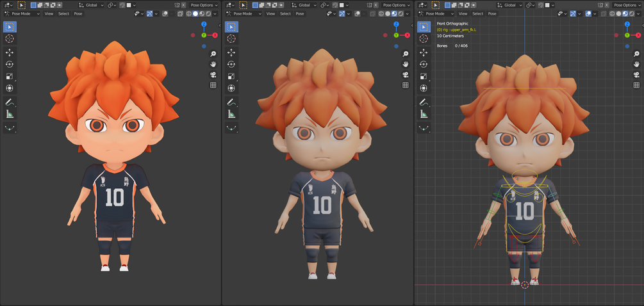The image size is (644, 306).
Task: Open View menu in left viewport
Action: coord(49,13)
